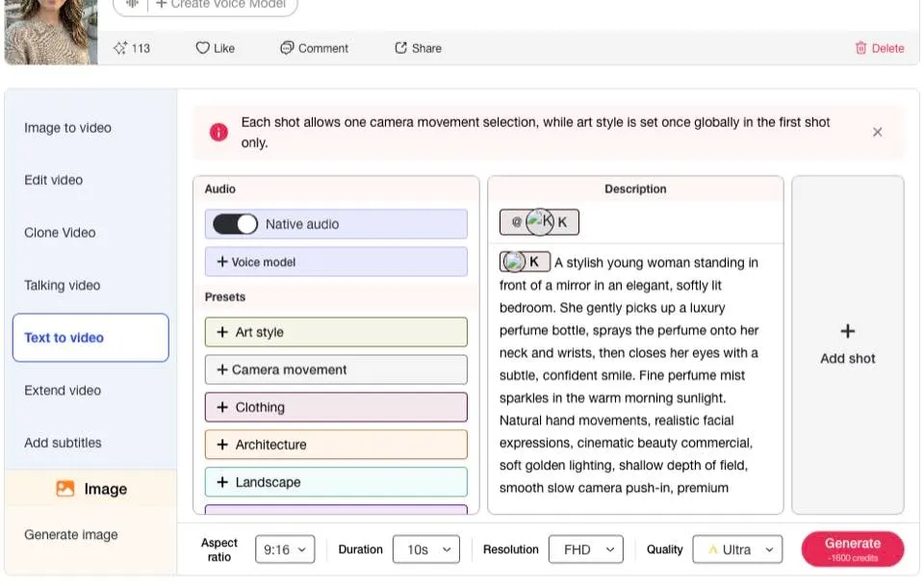Select Image to video in sidebar
Image resolution: width=924 pixels, height=587 pixels.
coord(67,128)
